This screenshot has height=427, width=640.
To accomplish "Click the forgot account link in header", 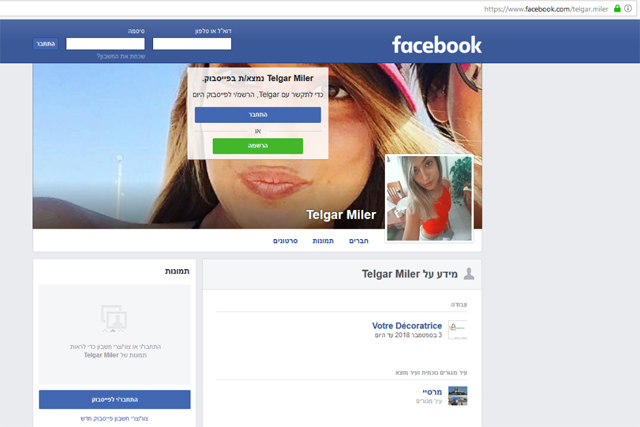I will (x=120, y=57).
